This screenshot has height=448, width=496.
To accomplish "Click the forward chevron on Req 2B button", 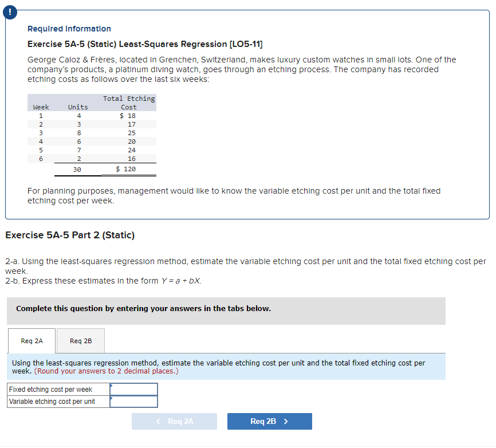I will (289, 421).
